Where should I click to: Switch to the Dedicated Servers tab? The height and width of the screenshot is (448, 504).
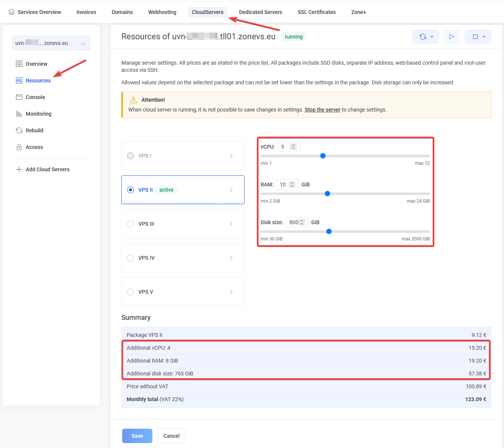click(260, 12)
